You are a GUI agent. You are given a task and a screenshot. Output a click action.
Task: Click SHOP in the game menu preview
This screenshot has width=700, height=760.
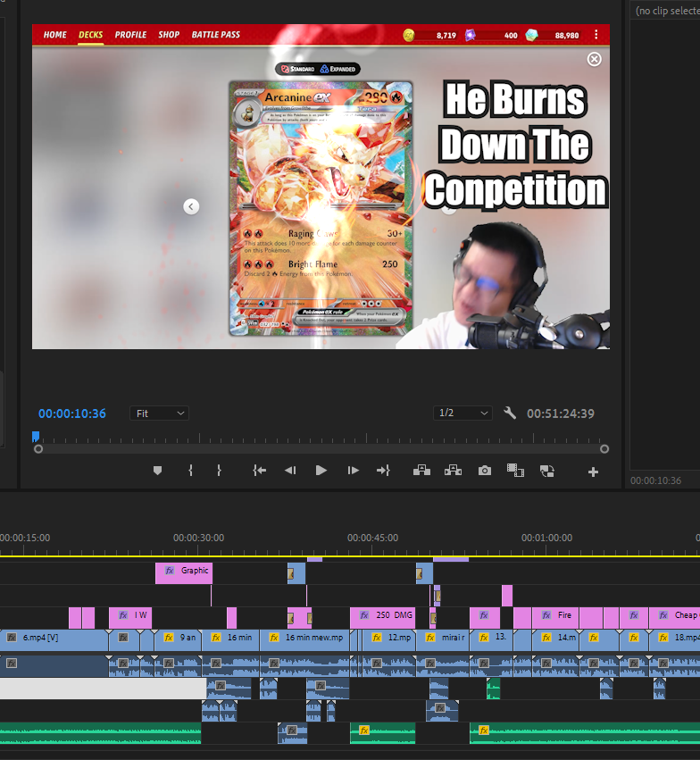(x=169, y=35)
